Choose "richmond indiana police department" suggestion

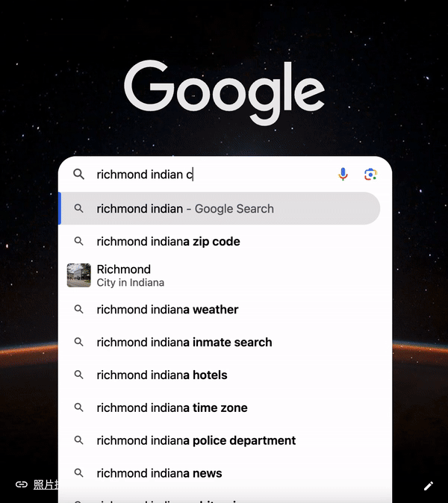coord(196,440)
